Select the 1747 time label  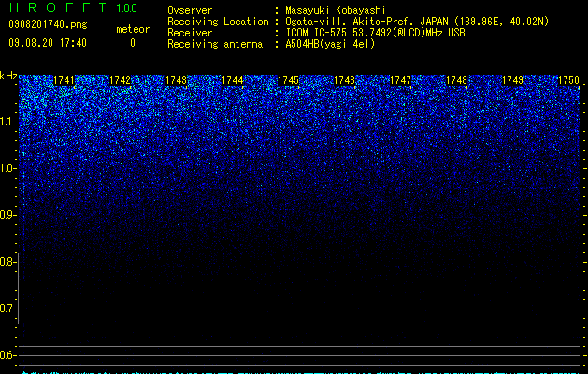point(400,80)
